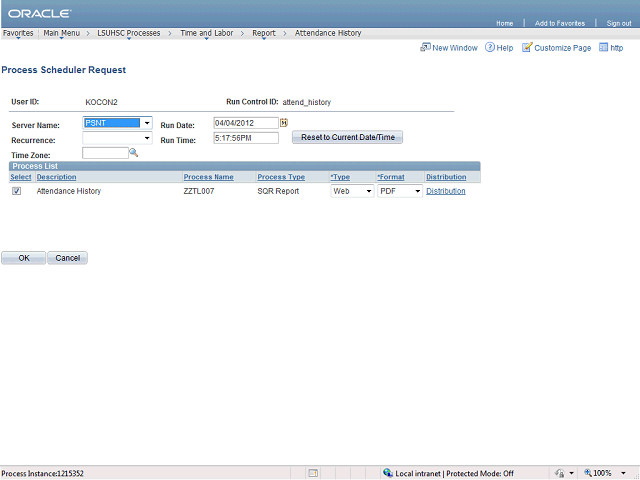Click the Home link
This screenshot has height=480, width=640.
[504, 23]
